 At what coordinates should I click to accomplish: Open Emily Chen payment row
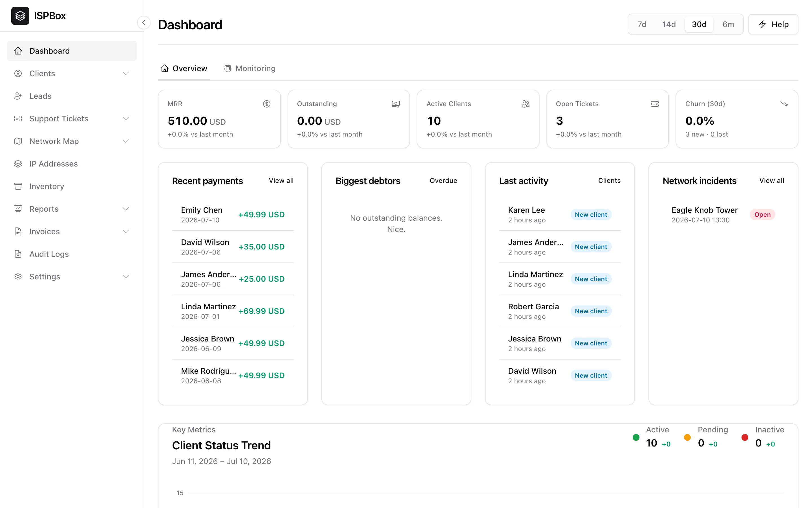[233, 214]
